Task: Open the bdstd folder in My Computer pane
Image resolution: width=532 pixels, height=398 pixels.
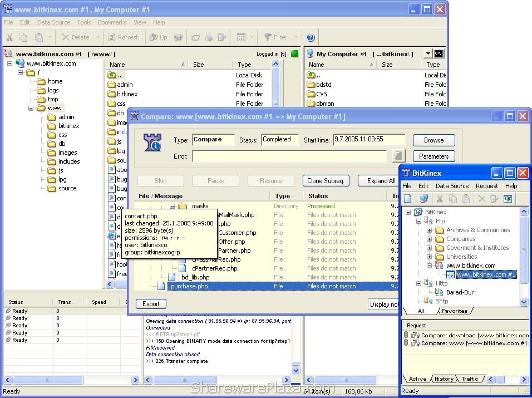Action: tap(324, 85)
